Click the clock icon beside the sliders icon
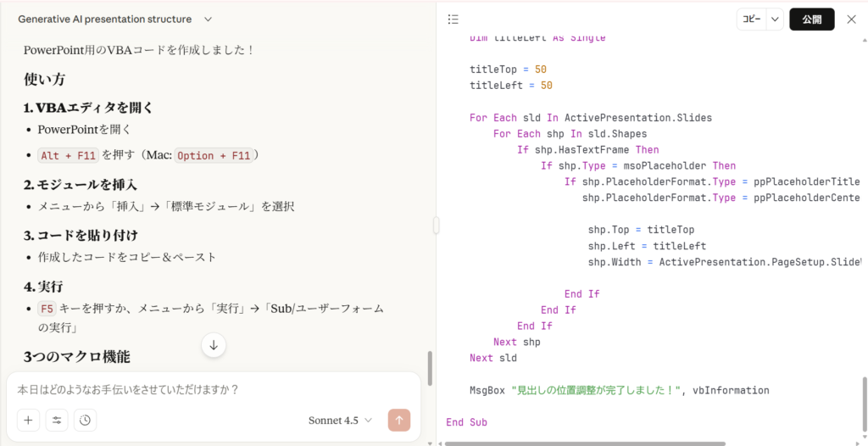868x446 pixels. [85, 420]
